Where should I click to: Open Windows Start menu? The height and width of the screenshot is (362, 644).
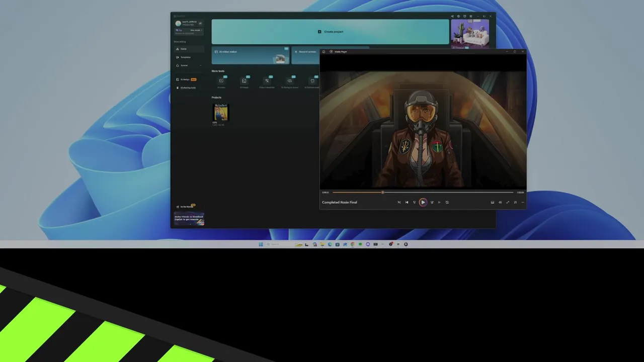[x=261, y=244]
